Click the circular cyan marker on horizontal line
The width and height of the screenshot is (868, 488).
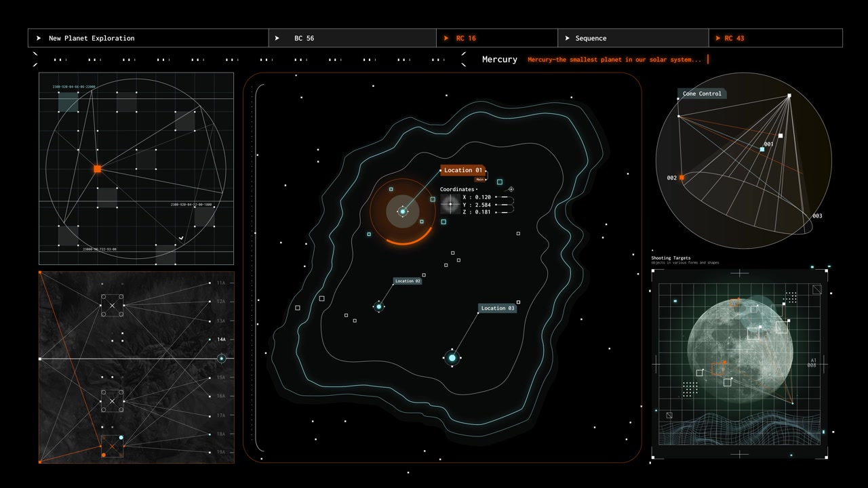pos(221,358)
